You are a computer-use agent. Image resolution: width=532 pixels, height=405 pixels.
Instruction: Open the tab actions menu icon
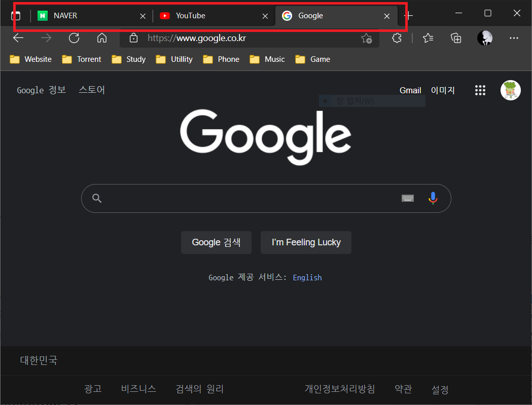pyautogui.click(x=16, y=16)
